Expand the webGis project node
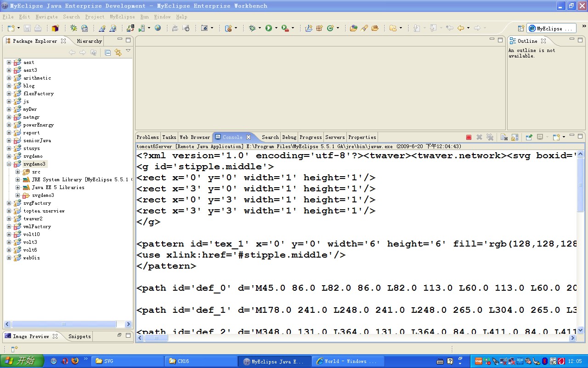588x368 pixels. (9, 258)
